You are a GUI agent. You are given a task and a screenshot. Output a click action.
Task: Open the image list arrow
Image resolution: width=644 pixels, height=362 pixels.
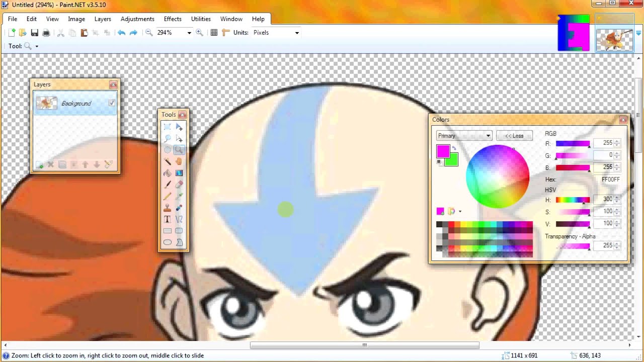(638, 33)
